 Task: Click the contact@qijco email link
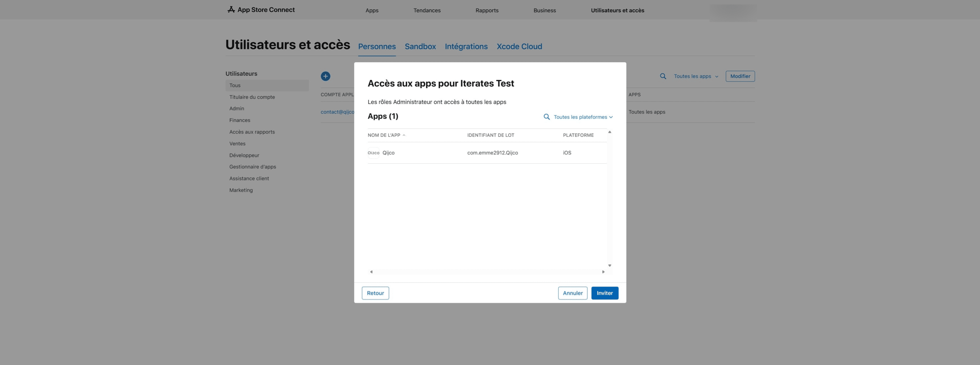tap(337, 112)
